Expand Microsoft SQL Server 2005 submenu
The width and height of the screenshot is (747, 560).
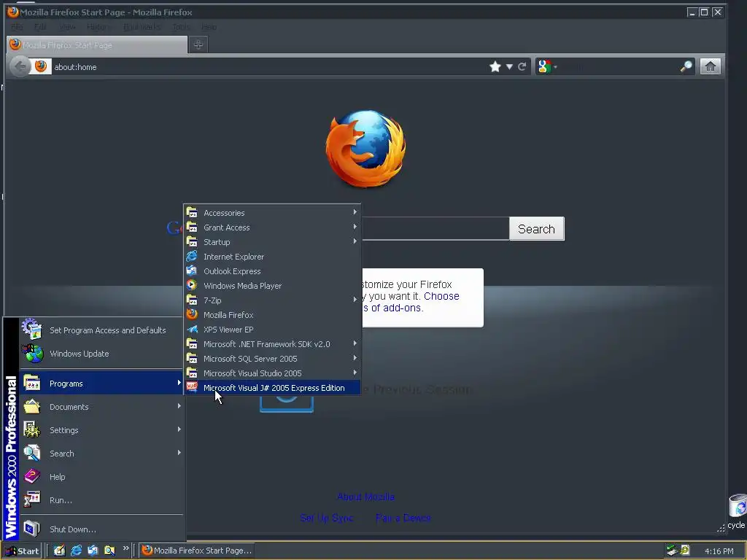272,359
